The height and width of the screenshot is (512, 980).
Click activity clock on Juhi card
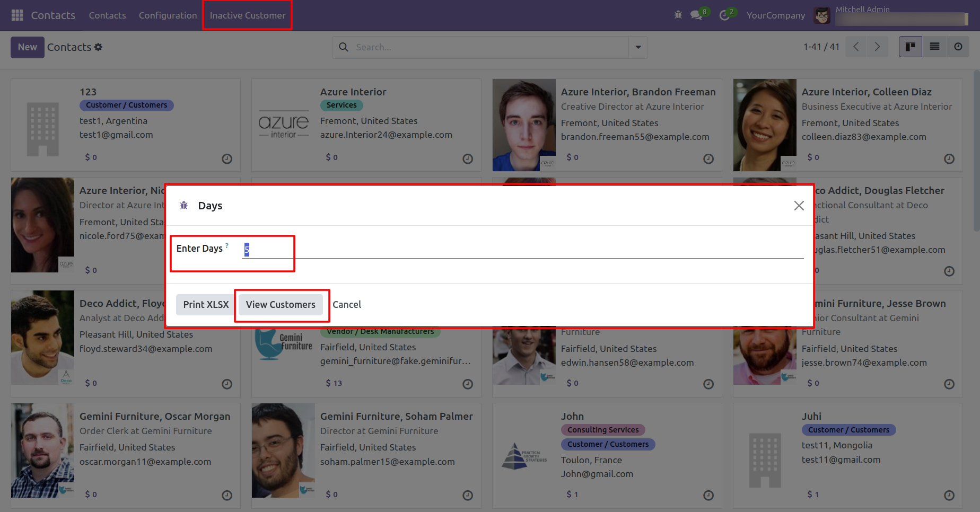pos(949,496)
